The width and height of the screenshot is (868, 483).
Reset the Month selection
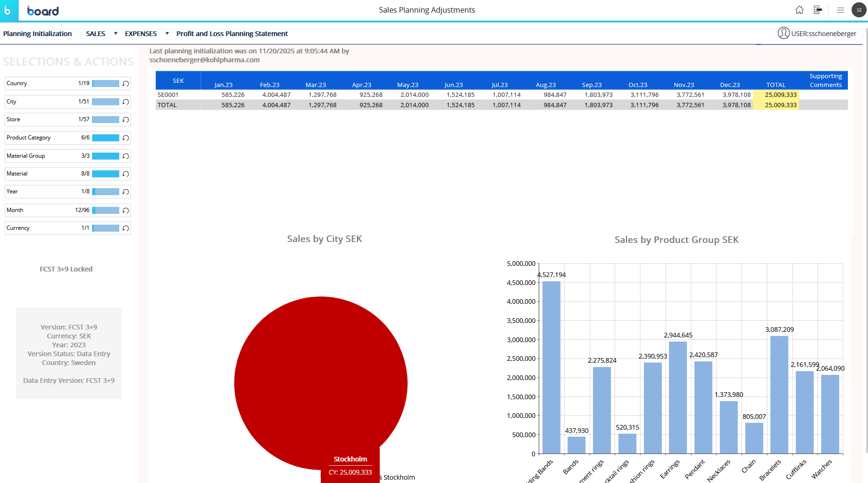point(125,211)
